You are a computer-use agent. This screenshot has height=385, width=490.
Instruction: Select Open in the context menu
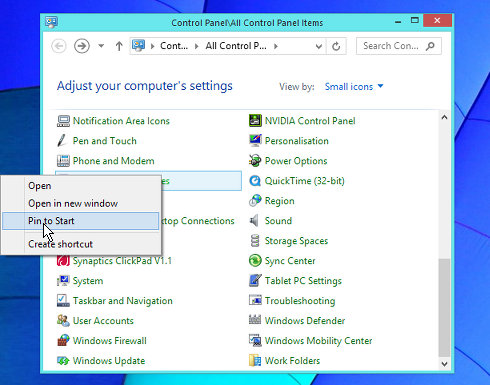coord(81,186)
